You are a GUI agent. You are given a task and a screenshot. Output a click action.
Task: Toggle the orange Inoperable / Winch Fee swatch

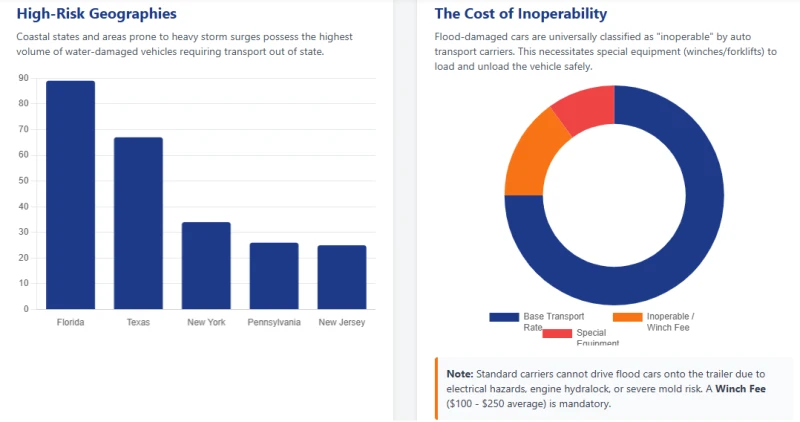pyautogui.click(x=627, y=317)
